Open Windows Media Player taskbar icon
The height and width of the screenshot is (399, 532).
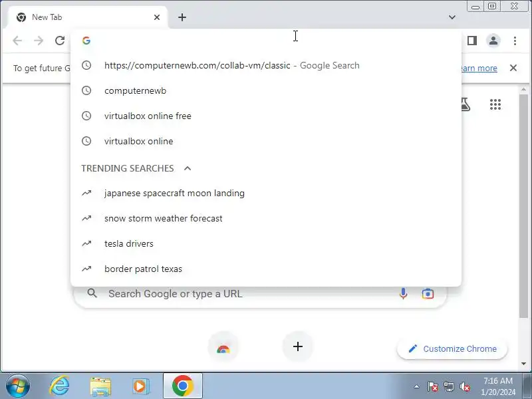[140, 386]
